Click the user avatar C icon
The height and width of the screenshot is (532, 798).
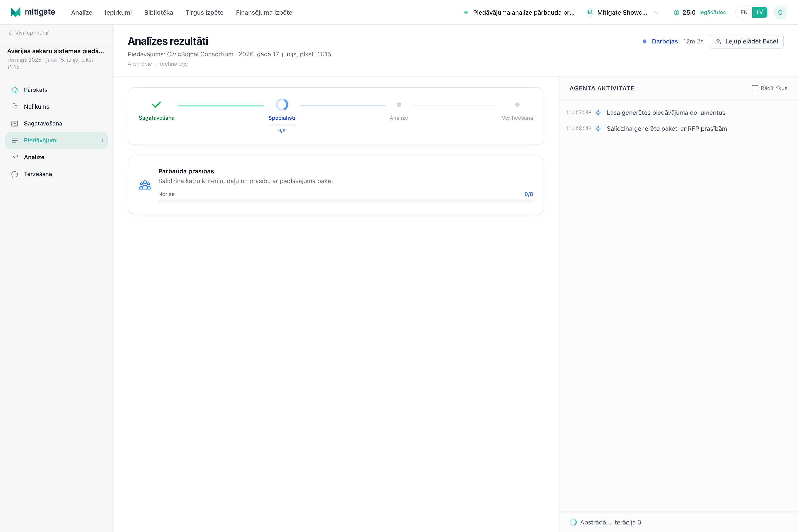(780, 13)
